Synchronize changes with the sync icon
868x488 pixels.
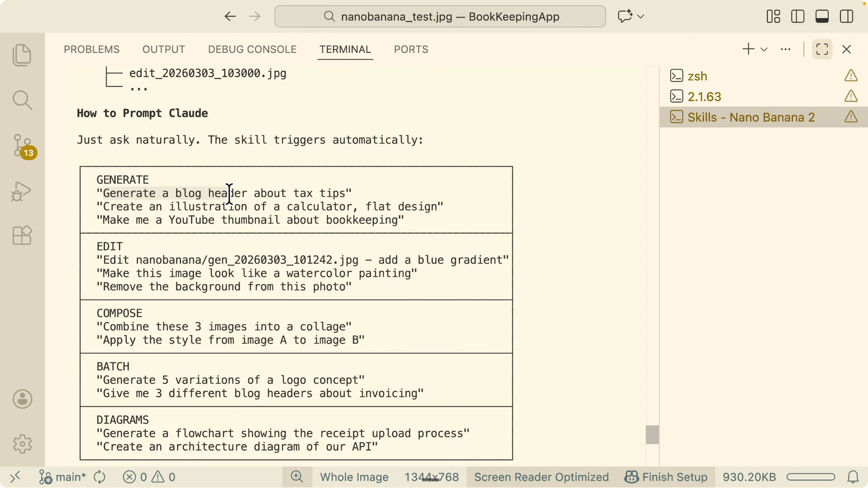point(99,477)
